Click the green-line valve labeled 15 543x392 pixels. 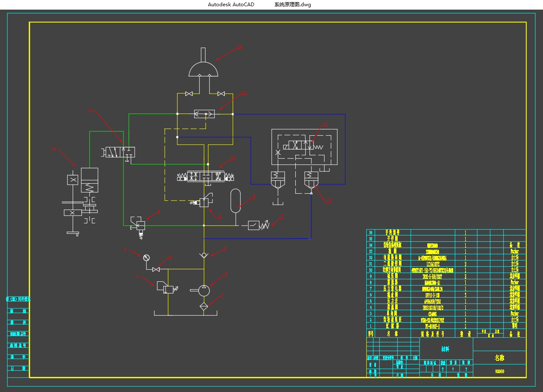(118, 152)
